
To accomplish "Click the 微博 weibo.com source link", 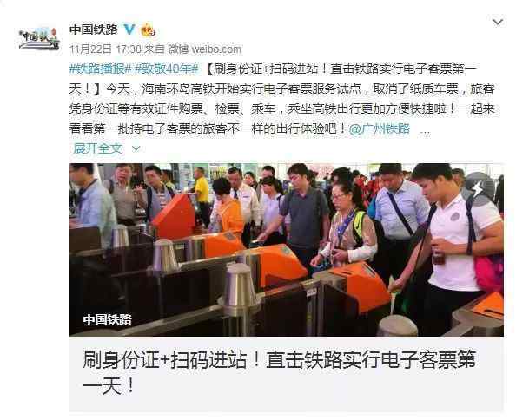I will coord(205,49).
